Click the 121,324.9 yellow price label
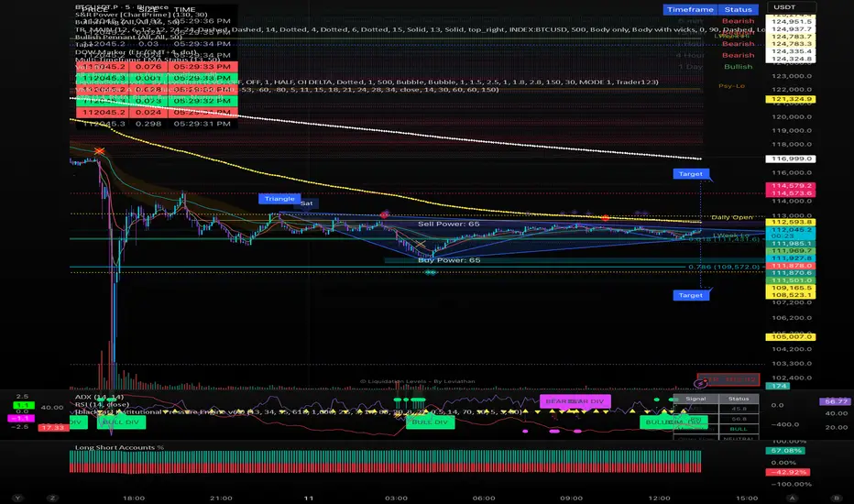The width and height of the screenshot is (854, 504). [790, 99]
